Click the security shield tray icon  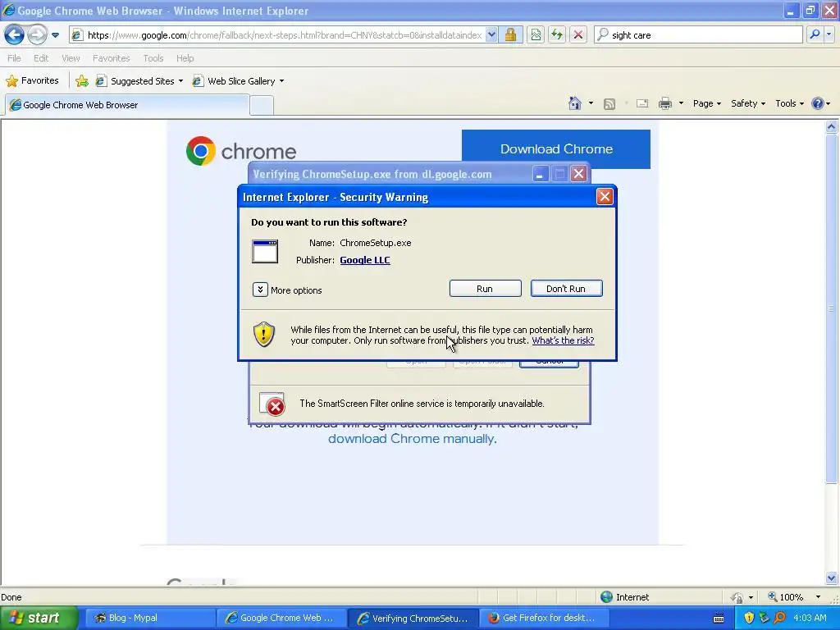point(749,618)
